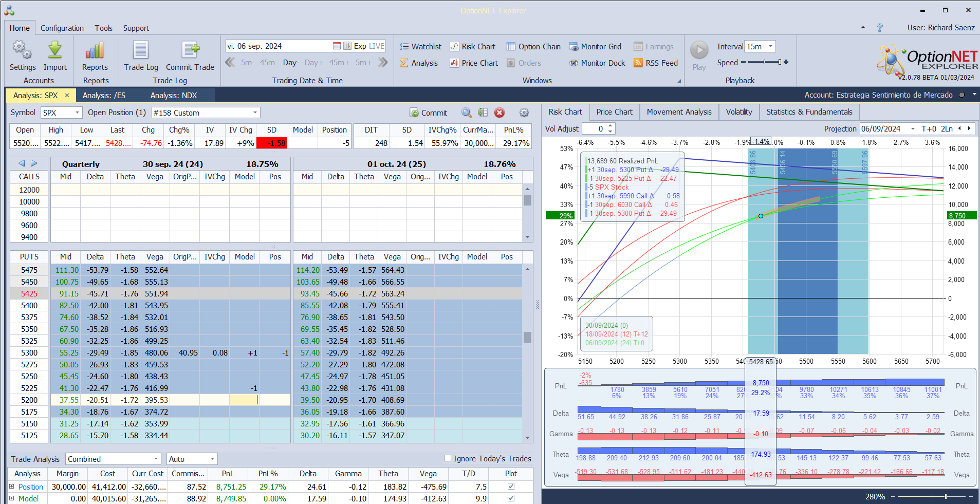Screen dimensions: 980x504
Task: Toggle the Exp button in date field
Action: pyautogui.click(x=360, y=46)
